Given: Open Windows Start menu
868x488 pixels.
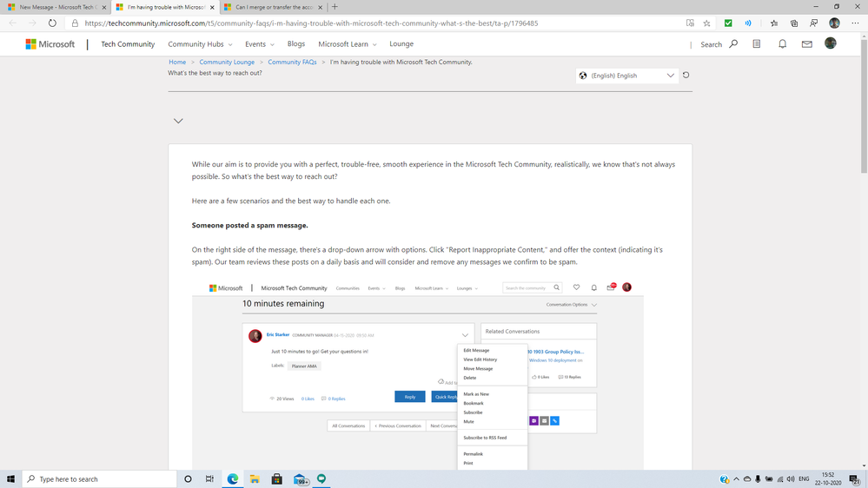Looking at the screenshot, I should (10, 479).
